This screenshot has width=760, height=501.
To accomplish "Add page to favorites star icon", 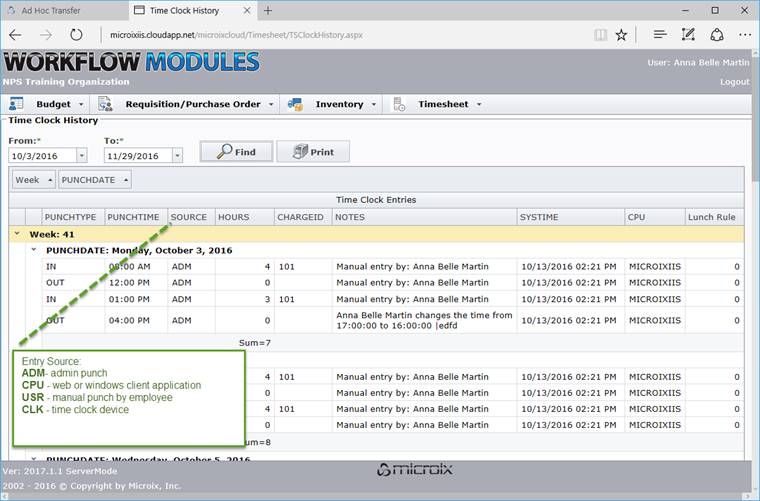I will point(622,34).
